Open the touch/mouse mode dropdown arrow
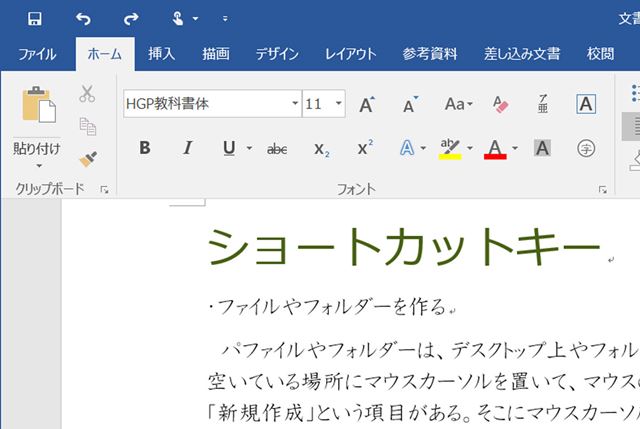Screen dimensions: 640x429 (195, 19)
